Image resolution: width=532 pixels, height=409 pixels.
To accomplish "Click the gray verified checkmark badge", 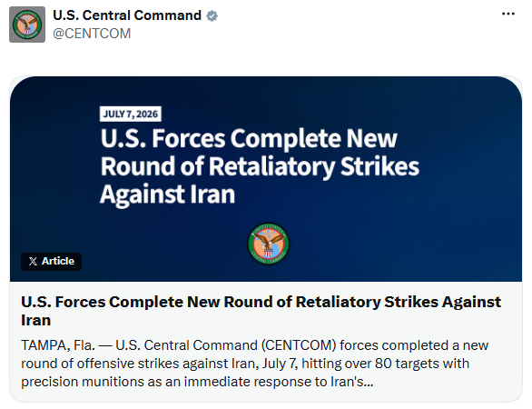I will pos(212,15).
